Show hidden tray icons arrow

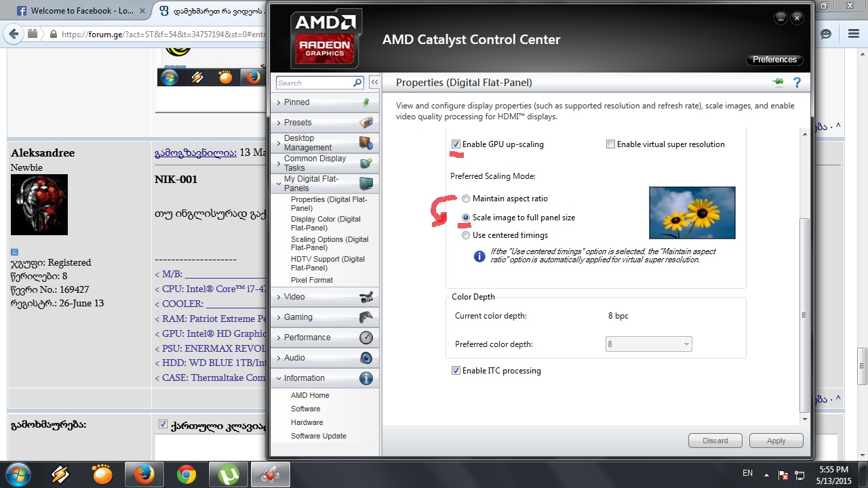tap(766, 474)
